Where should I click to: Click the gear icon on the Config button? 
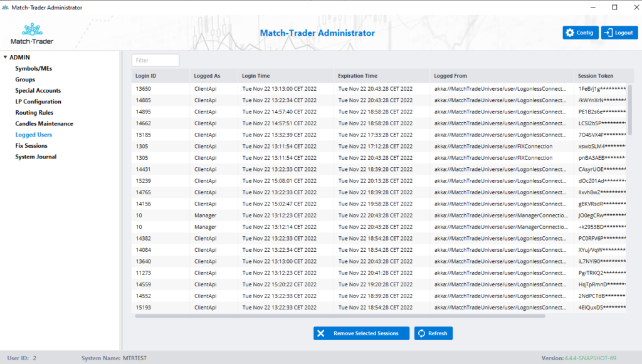(x=570, y=33)
